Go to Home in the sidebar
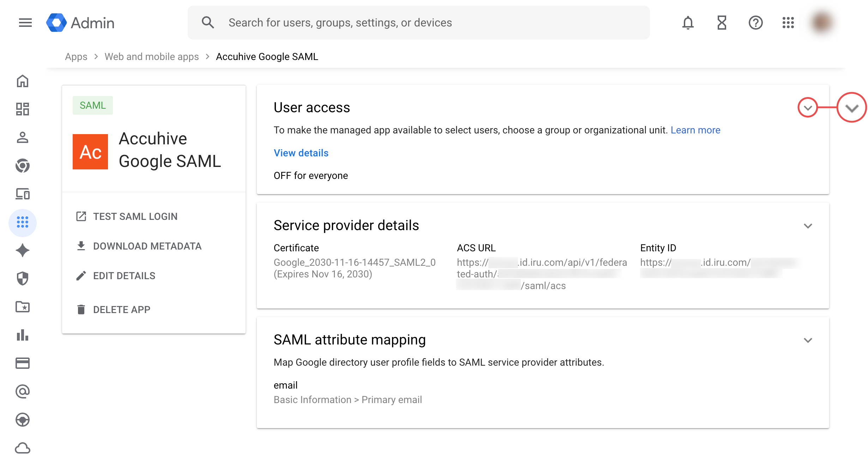The image size is (868, 468). coord(23,81)
